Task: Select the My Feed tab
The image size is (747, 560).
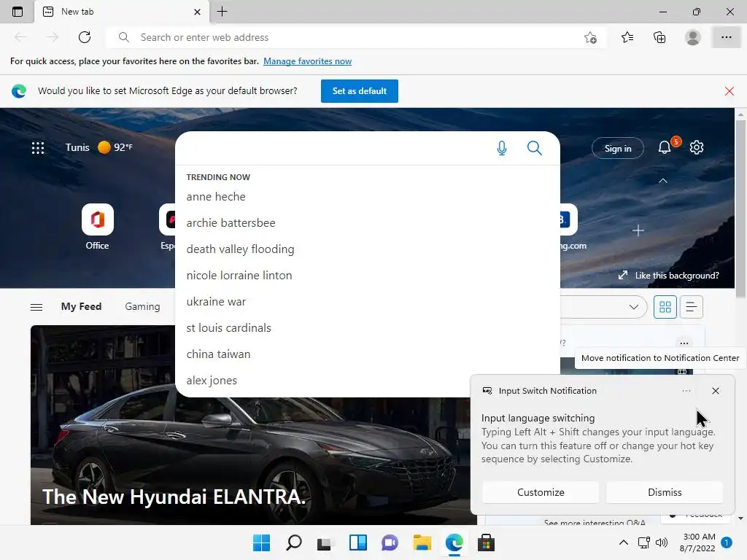Action: coord(81,307)
